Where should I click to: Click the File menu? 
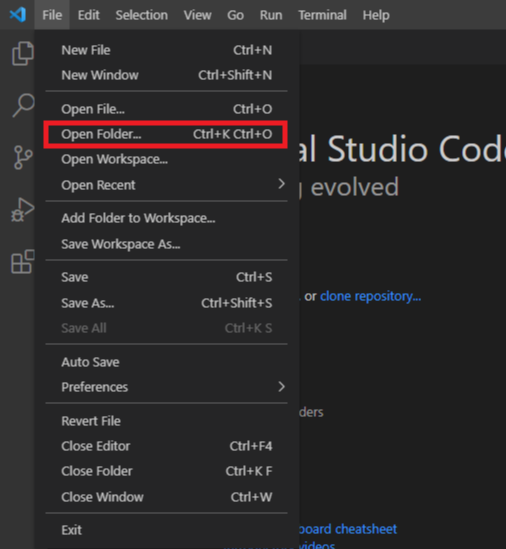pyautogui.click(x=52, y=15)
